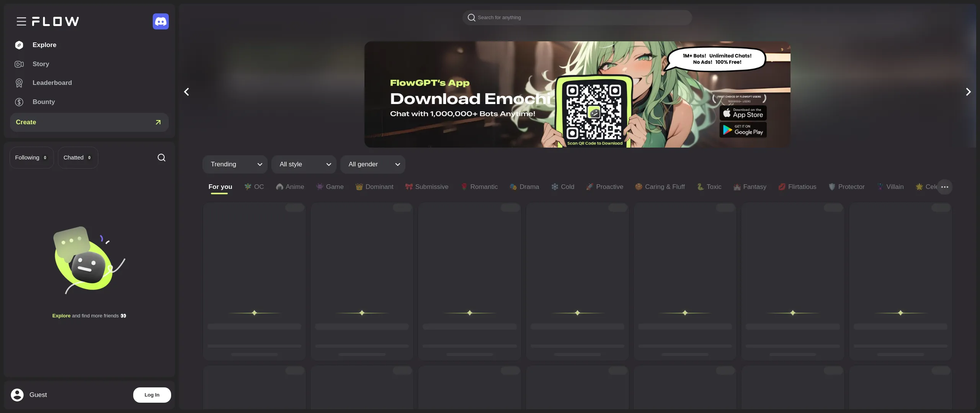Click the Log In button

pos(152,395)
